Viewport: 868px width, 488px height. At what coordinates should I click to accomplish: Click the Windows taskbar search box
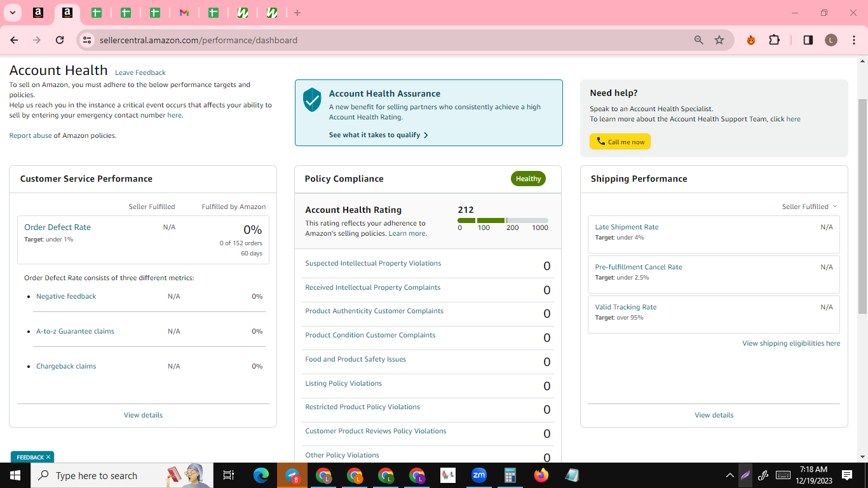(x=121, y=475)
